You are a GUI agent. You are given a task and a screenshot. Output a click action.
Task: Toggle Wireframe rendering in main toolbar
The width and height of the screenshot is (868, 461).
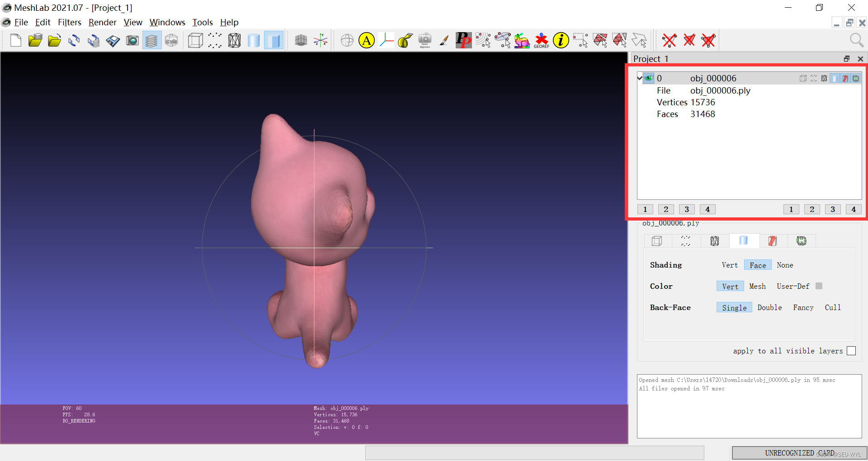pyautogui.click(x=234, y=41)
